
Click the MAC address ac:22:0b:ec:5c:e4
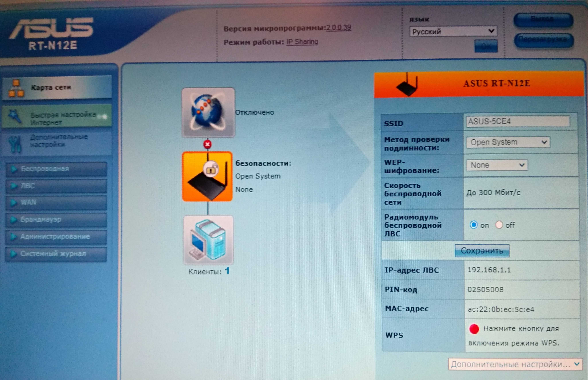pyautogui.click(x=501, y=309)
